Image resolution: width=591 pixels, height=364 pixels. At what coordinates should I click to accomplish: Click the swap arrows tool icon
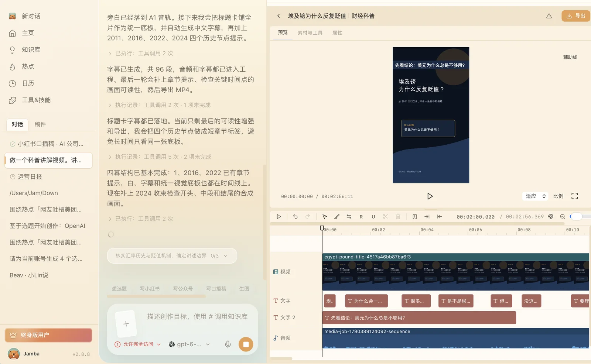point(349,217)
